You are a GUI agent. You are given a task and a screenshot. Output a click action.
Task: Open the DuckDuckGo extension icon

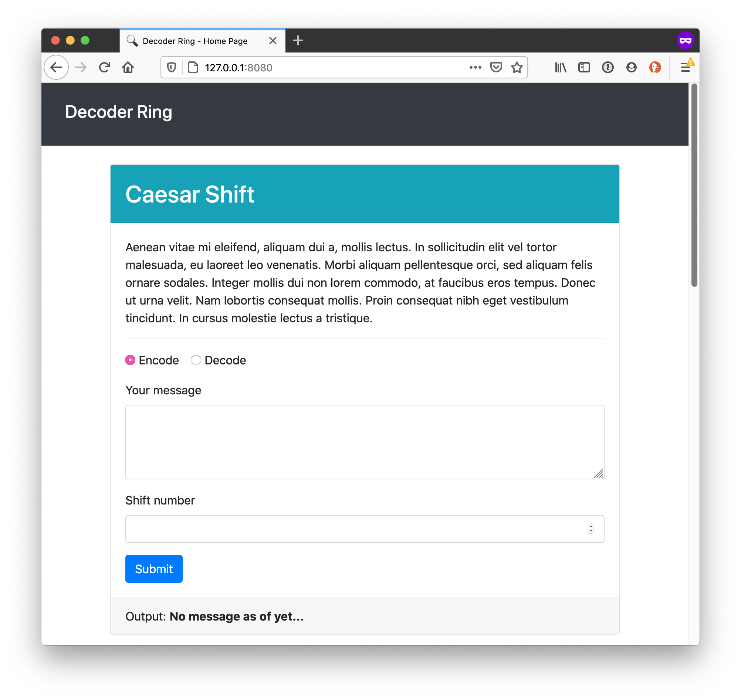coord(655,68)
